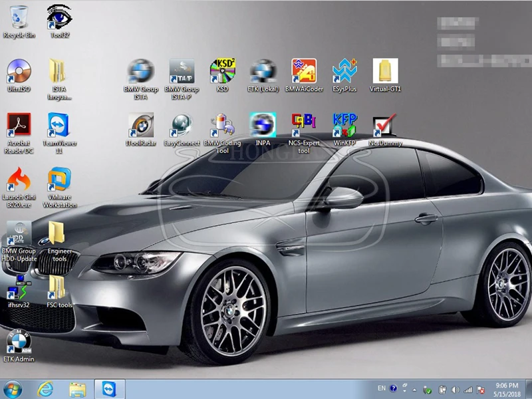Open the ESysPlus shortcut
This screenshot has height=399, width=532.
[344, 75]
